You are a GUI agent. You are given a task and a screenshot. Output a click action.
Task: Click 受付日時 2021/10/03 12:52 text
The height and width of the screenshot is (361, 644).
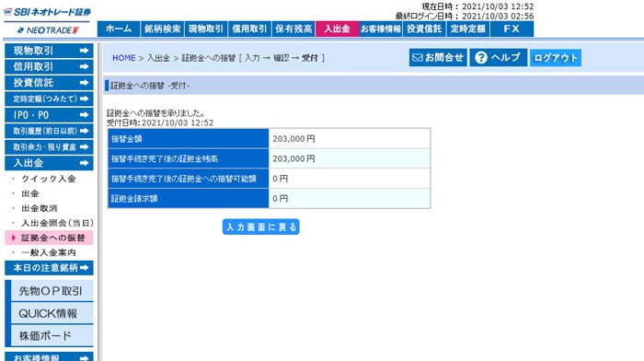point(160,122)
